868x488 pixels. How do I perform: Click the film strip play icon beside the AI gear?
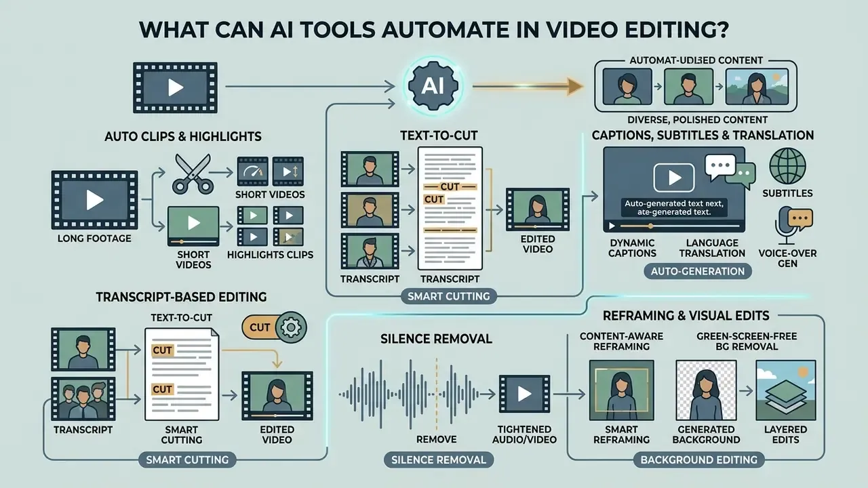tap(176, 87)
